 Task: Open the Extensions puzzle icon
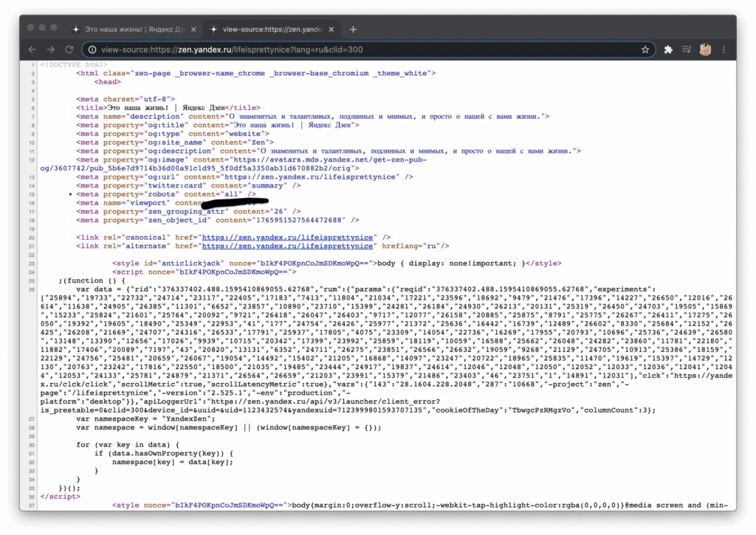(668, 49)
